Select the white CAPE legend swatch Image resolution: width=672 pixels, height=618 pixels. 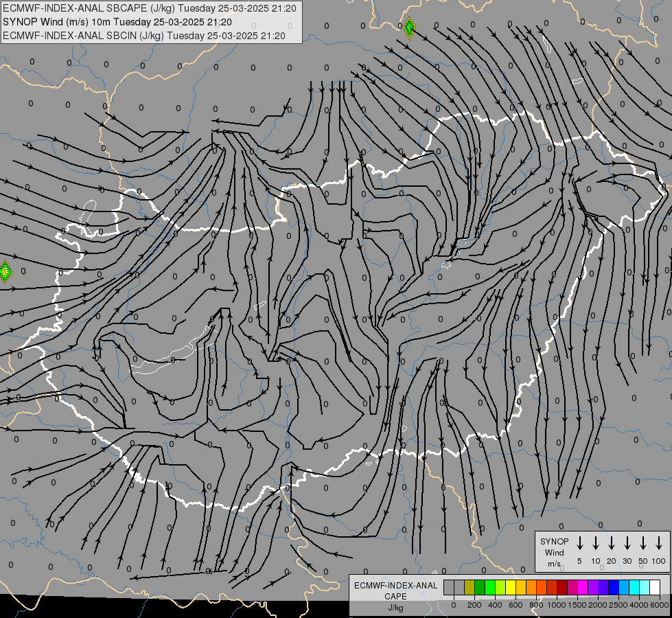[x=655, y=587]
